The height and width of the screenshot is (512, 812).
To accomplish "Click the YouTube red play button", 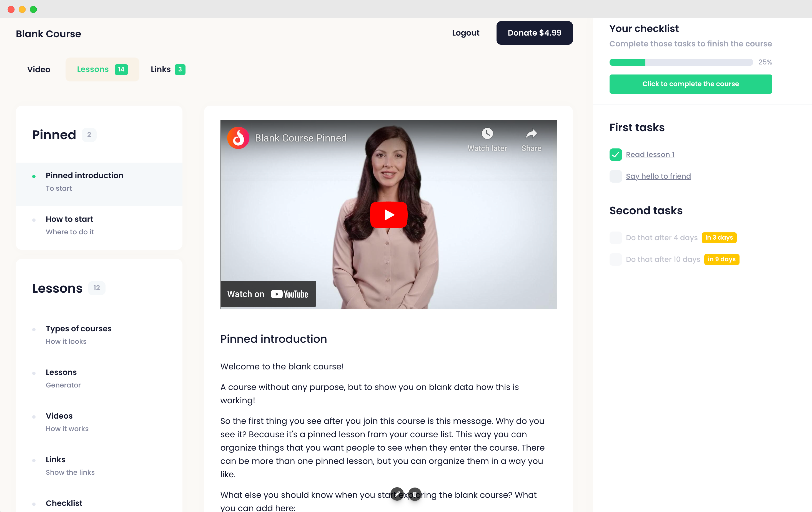I will 389,215.
